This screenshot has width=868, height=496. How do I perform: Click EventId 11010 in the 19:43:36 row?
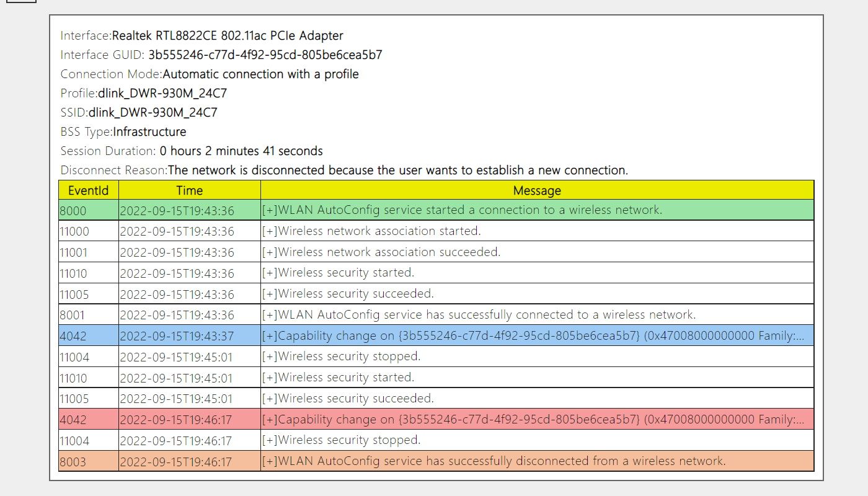coord(89,273)
